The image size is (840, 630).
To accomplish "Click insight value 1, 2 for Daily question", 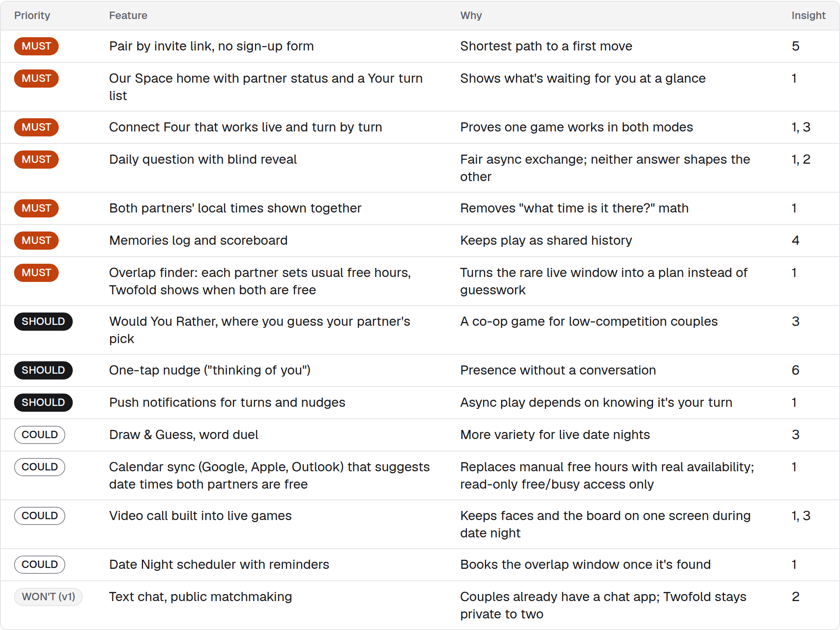I will 801,159.
